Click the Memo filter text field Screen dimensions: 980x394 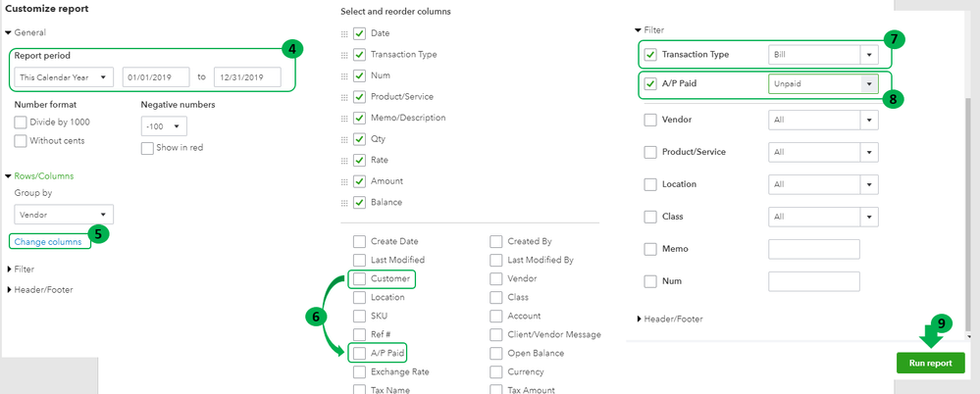813,249
